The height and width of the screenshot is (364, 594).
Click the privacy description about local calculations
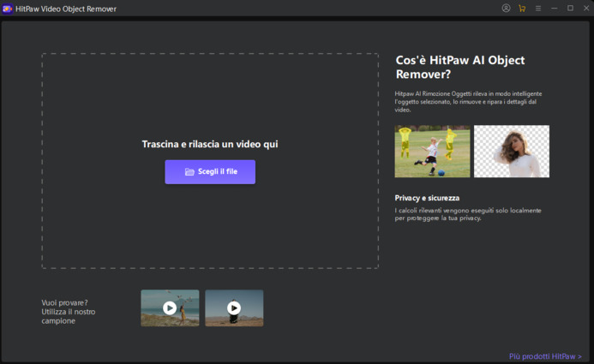click(468, 214)
